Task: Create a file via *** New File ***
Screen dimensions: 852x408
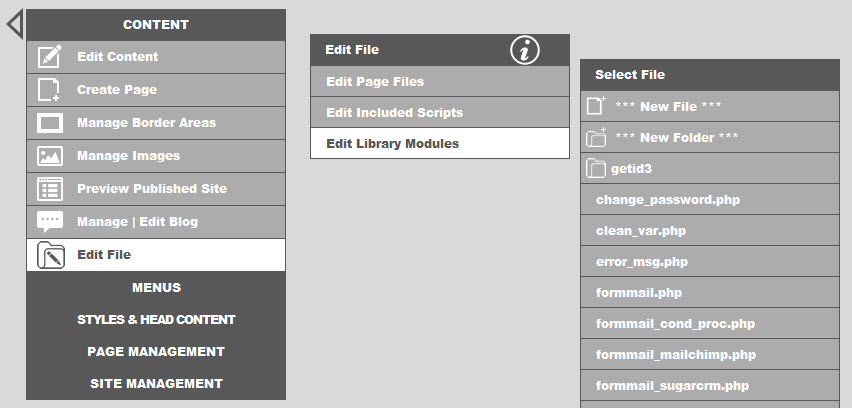Action: pyautogui.click(x=710, y=106)
